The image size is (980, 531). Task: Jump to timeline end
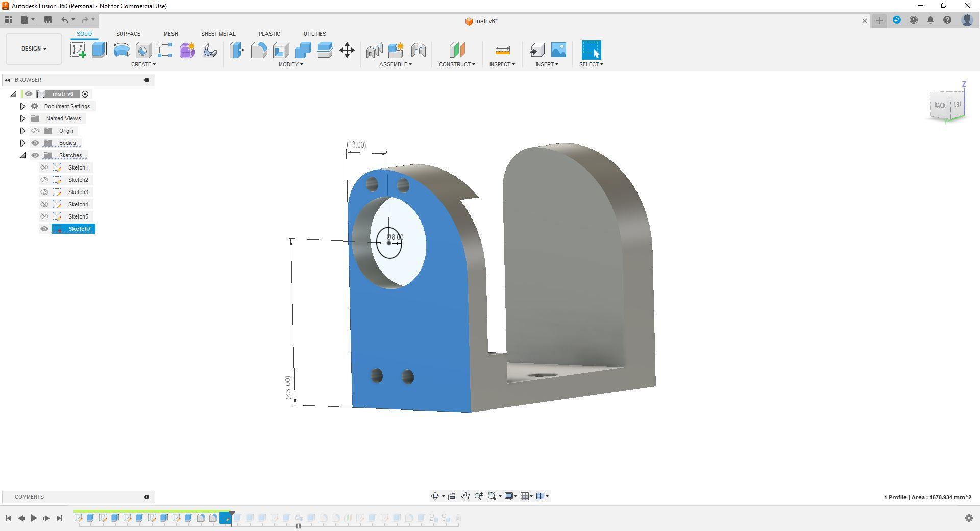(59, 518)
